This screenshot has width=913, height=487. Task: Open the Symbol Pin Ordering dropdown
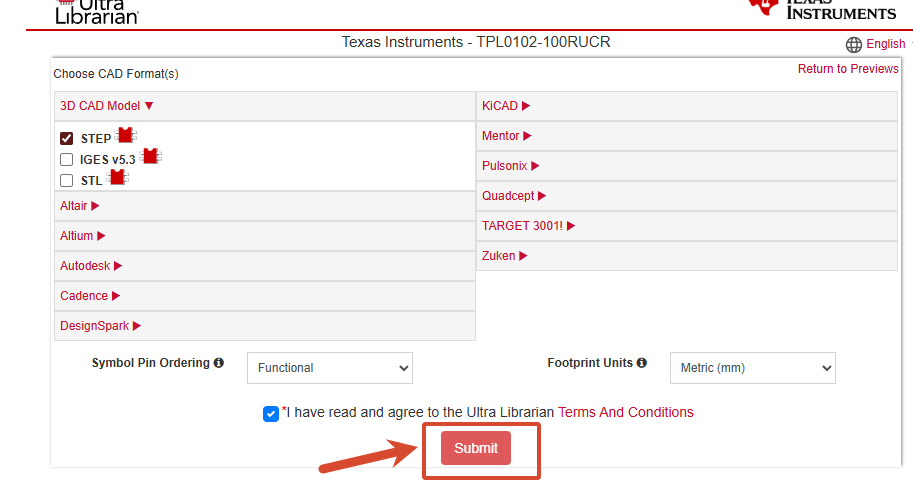(330, 368)
